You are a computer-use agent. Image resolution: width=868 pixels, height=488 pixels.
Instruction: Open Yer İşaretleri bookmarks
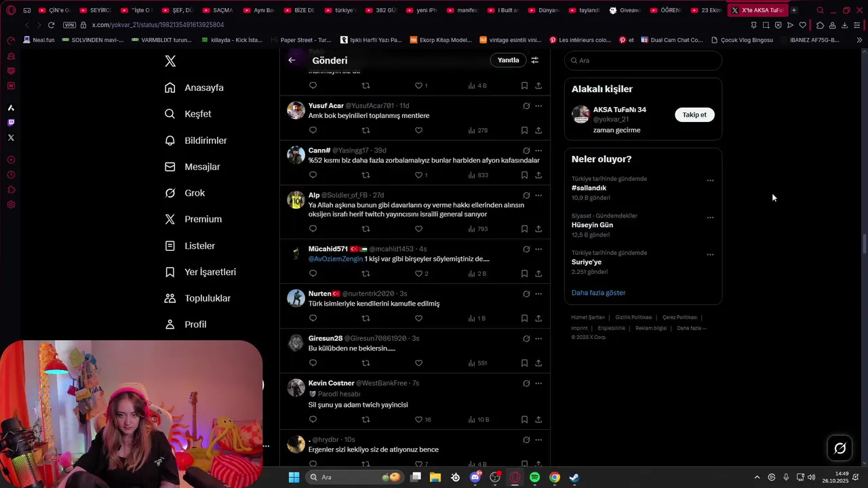[x=201, y=272]
